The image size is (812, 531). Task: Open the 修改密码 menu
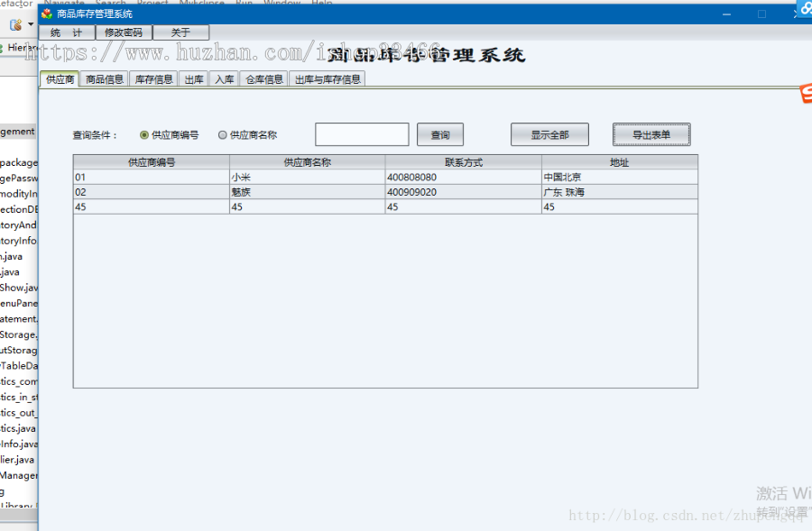pos(124,31)
